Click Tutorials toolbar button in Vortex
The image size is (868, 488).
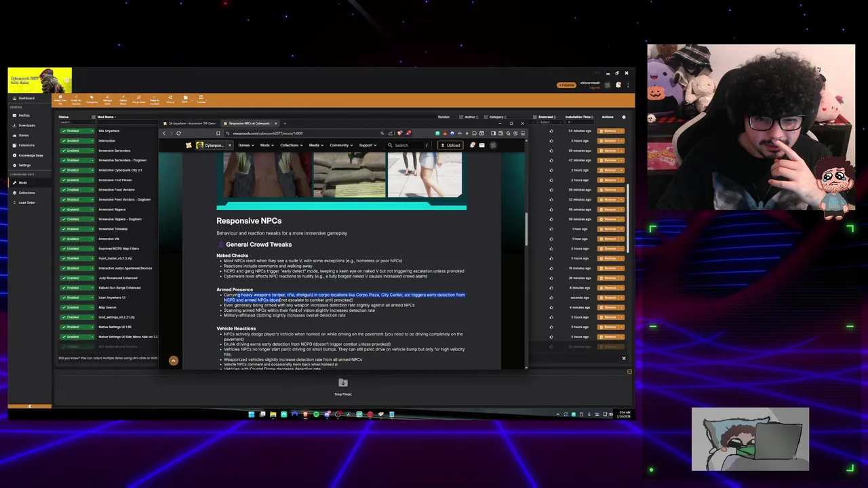201,100
